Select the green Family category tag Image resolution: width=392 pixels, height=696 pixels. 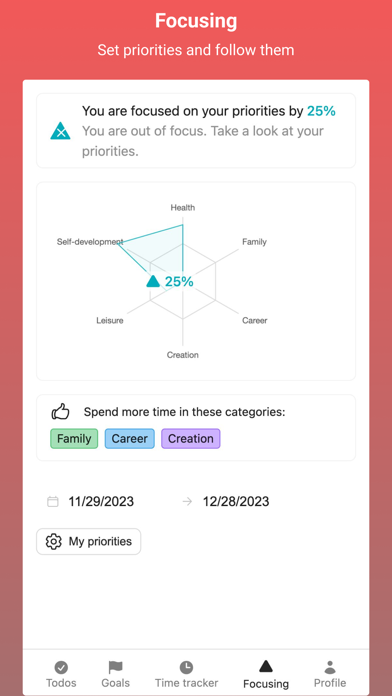(x=74, y=439)
